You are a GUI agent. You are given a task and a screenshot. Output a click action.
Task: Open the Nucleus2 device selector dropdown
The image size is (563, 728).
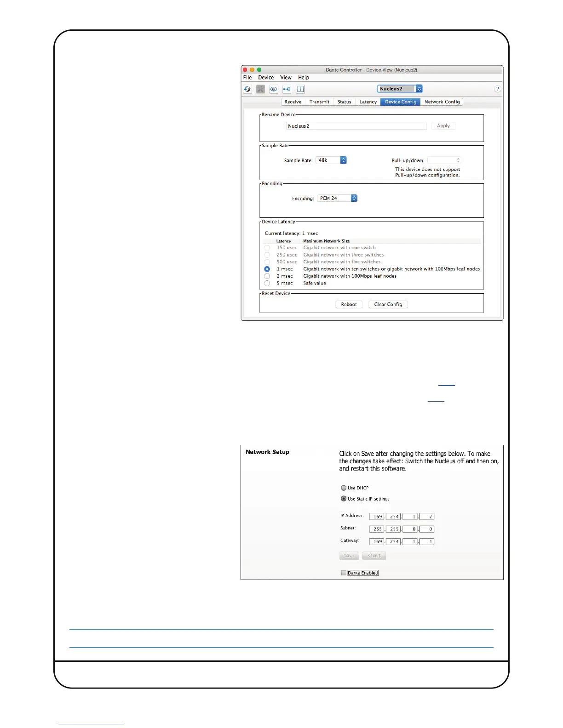(400, 89)
